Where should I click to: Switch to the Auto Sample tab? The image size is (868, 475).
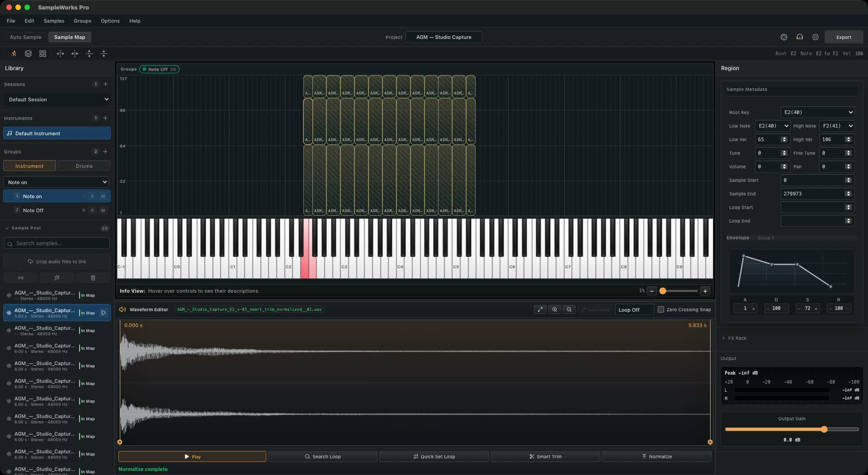coord(25,37)
